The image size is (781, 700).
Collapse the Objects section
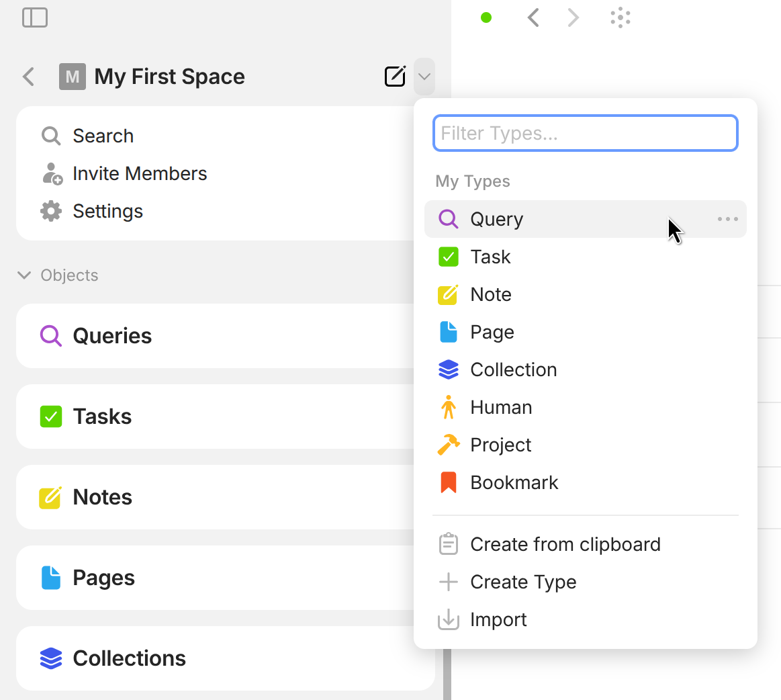24,275
